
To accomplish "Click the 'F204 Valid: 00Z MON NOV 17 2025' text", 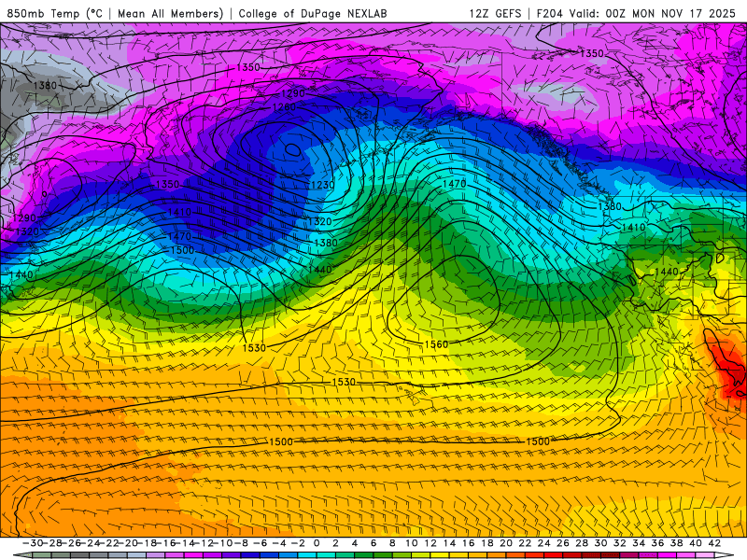I will pos(636,13).
